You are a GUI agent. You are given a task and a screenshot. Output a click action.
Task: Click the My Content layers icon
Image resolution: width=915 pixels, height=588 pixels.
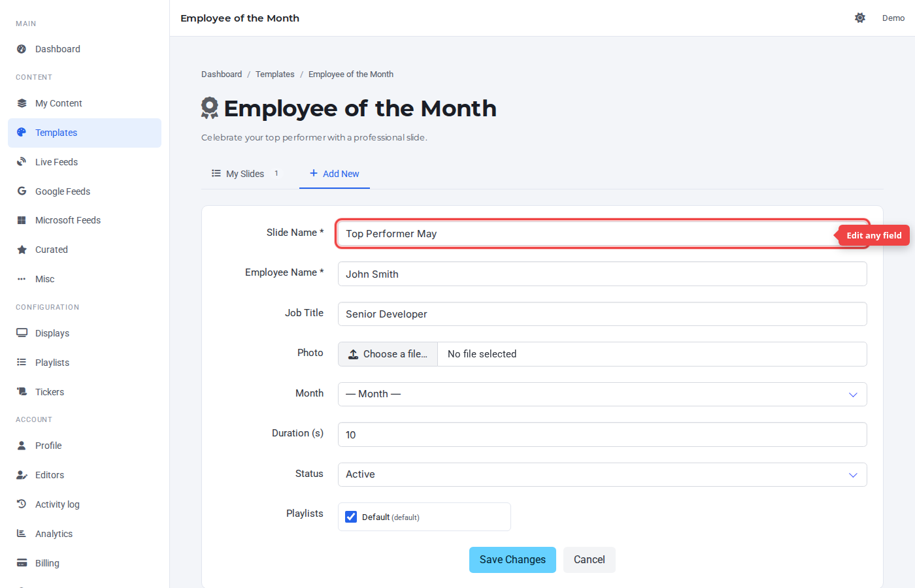pos(22,103)
